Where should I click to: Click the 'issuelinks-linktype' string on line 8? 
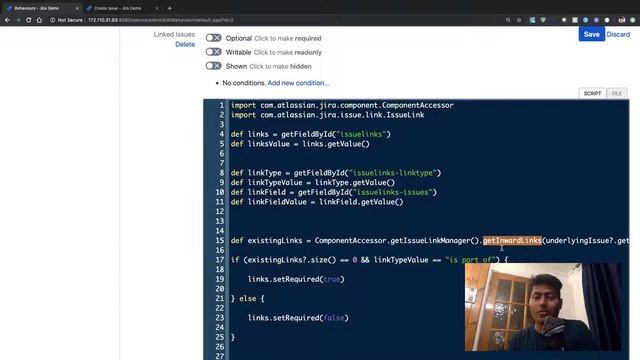coord(393,173)
